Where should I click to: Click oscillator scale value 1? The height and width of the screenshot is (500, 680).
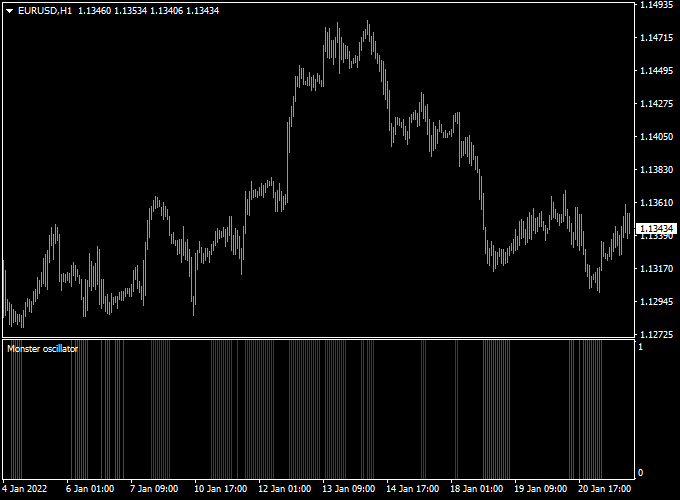coord(641,346)
